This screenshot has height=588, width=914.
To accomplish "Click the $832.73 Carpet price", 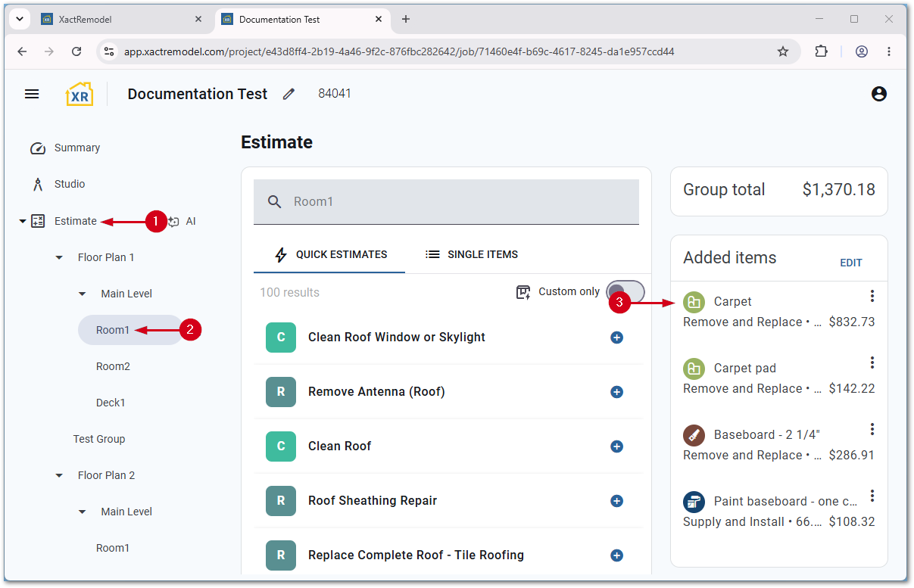I will [x=852, y=322].
